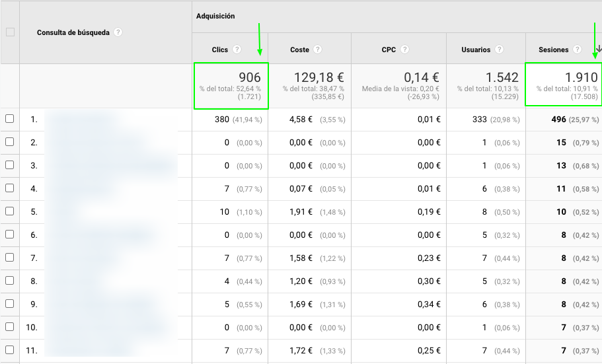
Task: Select row 11 cost 1,72 €
Action: 301,351
